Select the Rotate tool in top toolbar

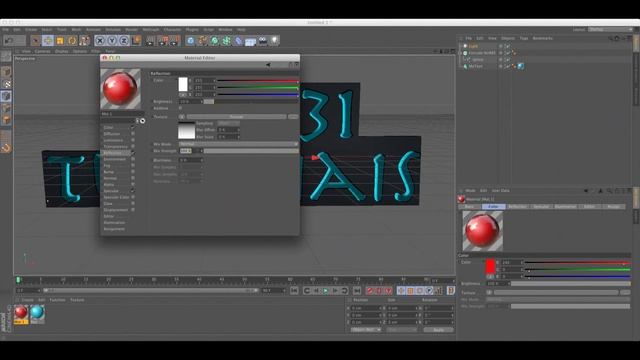click(x=72, y=40)
